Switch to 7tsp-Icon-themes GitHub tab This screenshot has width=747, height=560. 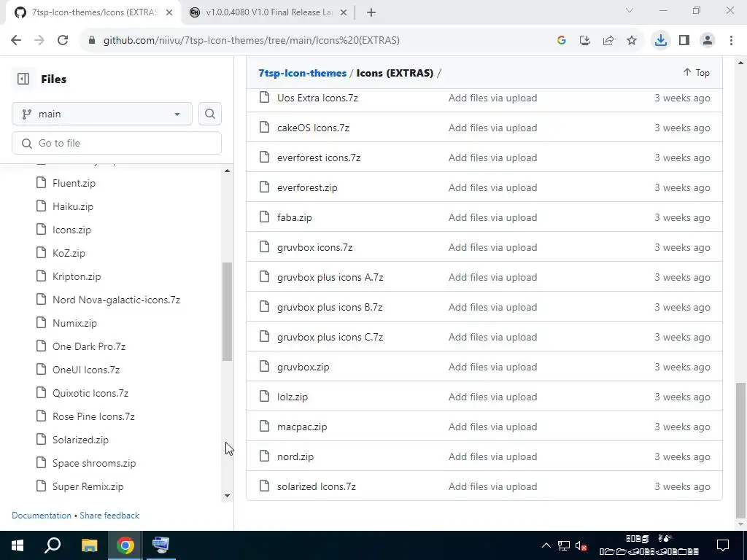[93, 12]
